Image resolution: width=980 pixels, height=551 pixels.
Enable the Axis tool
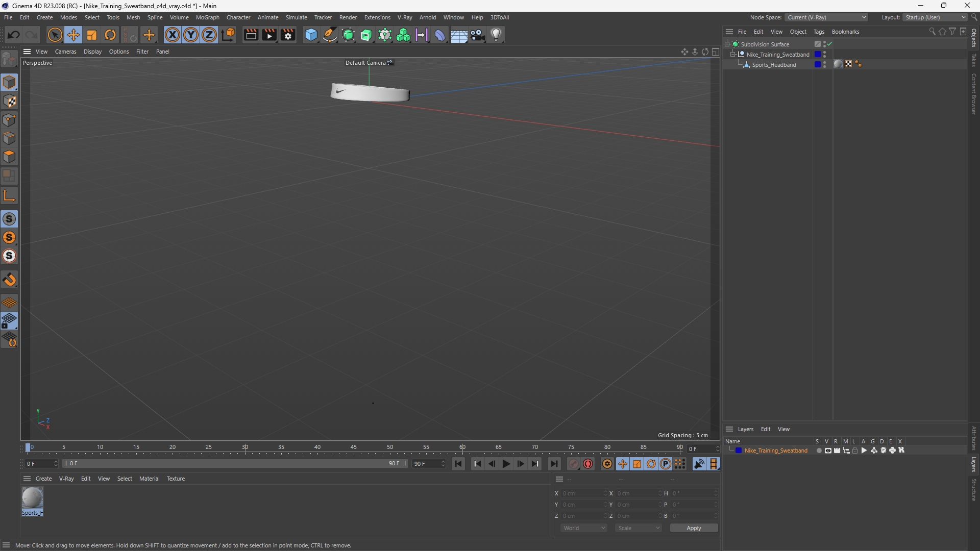(x=9, y=195)
